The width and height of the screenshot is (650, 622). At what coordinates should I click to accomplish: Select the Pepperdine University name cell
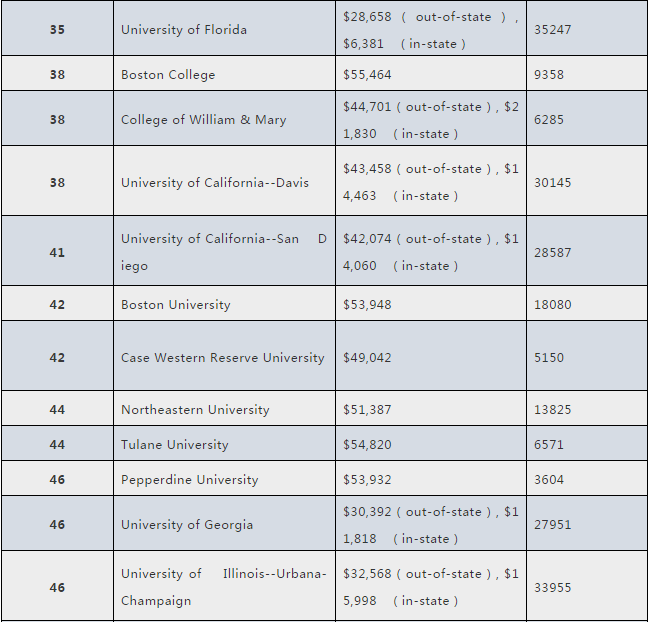point(189,480)
